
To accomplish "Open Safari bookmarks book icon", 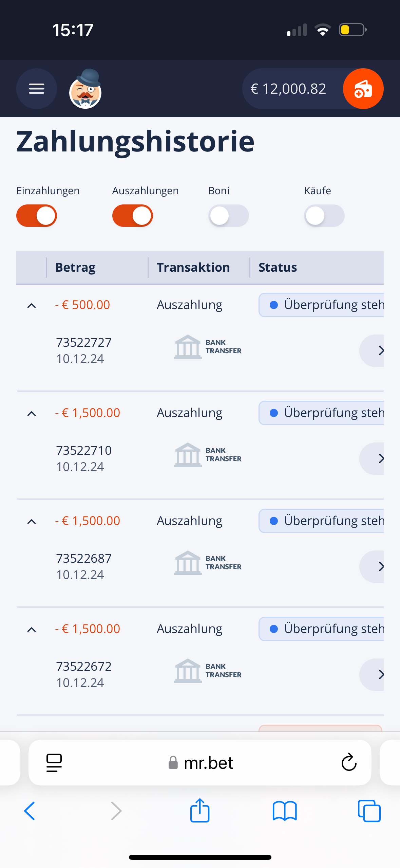I will pos(284,811).
